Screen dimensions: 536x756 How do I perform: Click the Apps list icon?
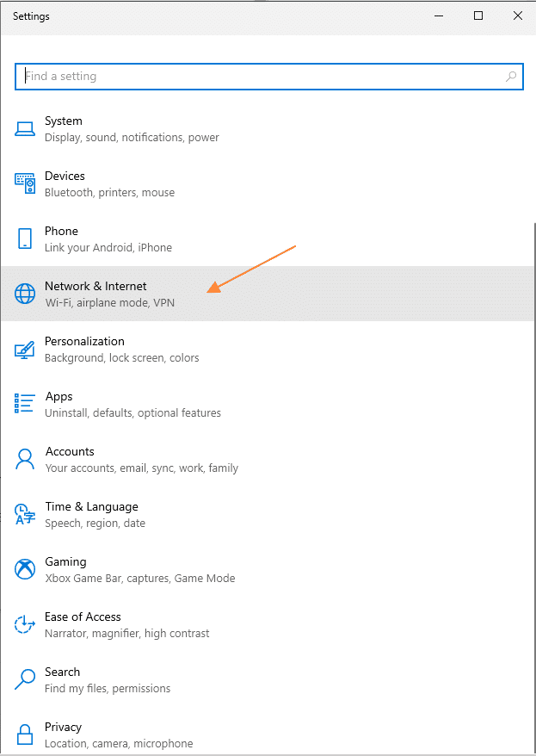(25, 403)
